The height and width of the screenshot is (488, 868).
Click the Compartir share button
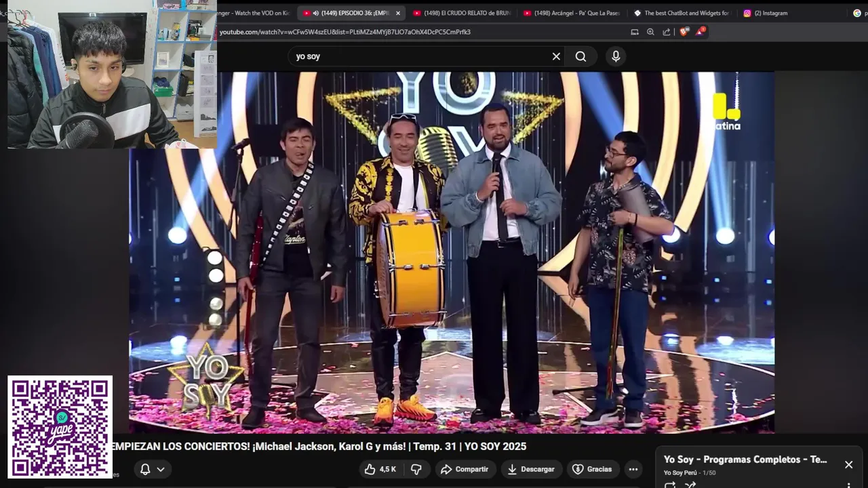click(464, 469)
